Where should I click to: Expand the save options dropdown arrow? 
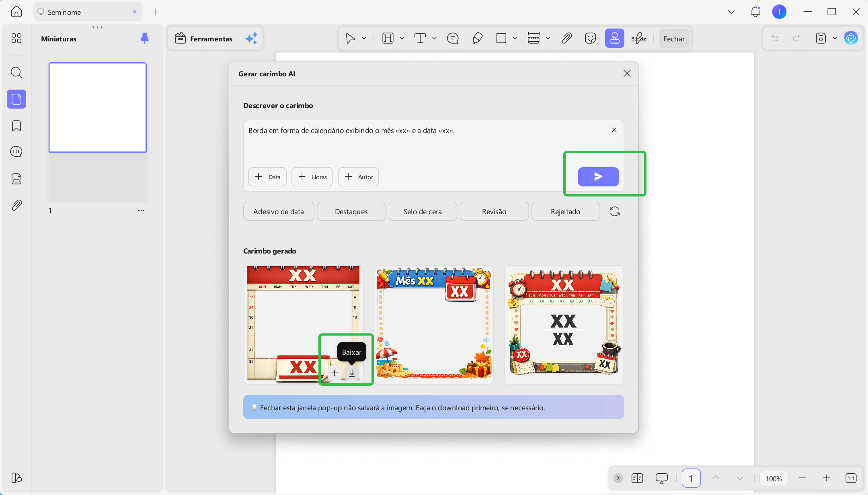tap(835, 39)
